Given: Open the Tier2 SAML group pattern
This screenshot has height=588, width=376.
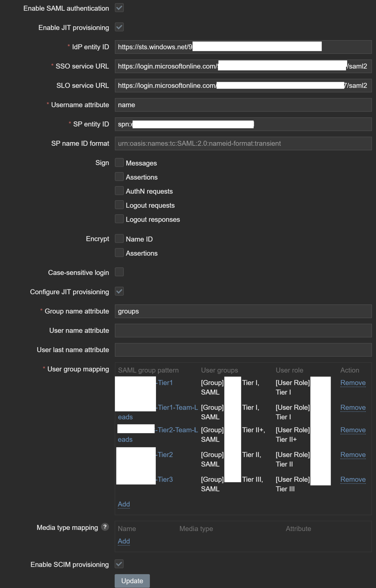Looking at the screenshot, I should point(165,455).
